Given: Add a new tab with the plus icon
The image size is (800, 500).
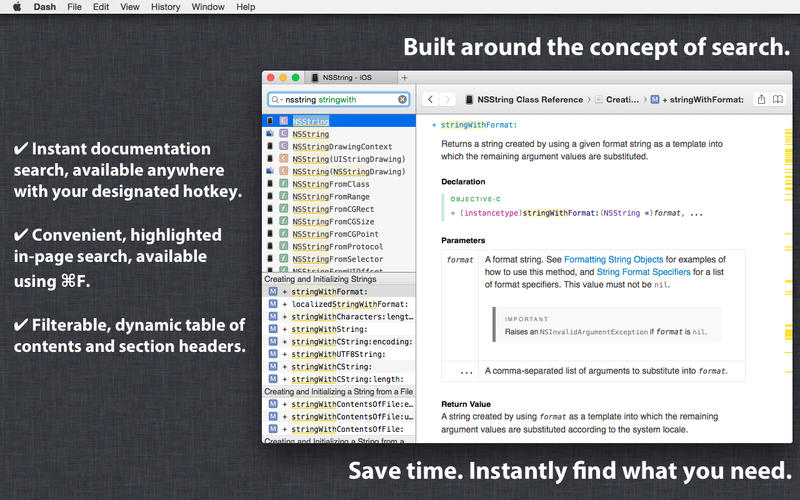Looking at the screenshot, I should (405, 77).
